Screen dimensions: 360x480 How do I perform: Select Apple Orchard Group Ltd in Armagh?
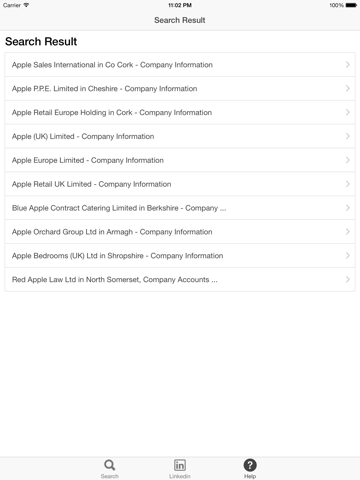pos(180,232)
